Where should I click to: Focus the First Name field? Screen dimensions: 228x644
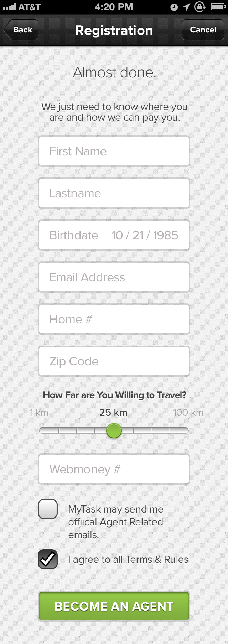click(114, 151)
